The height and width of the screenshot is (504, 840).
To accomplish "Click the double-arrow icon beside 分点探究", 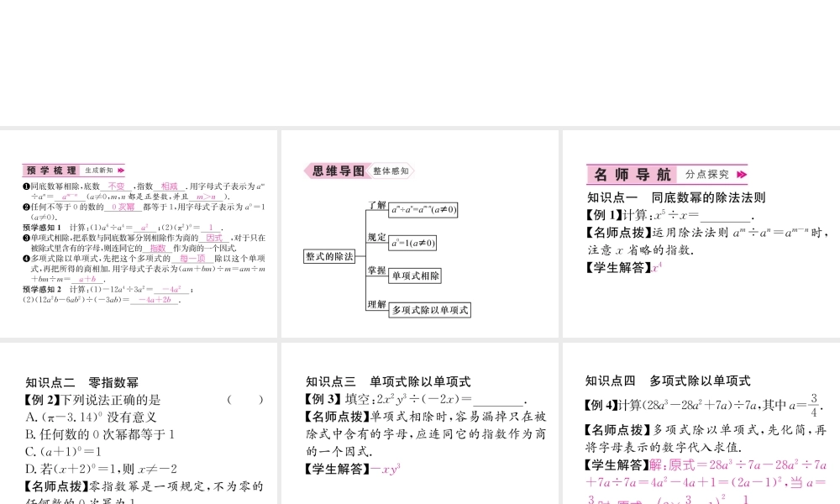I will [x=742, y=174].
